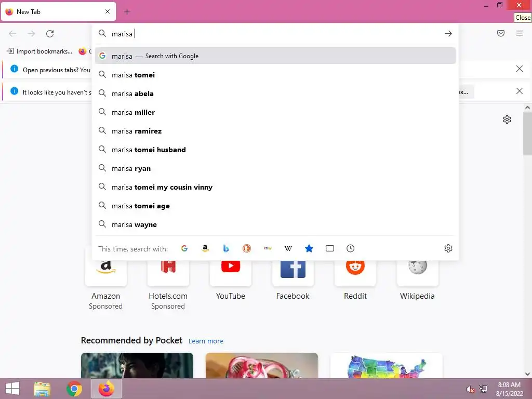
Task: Reload the page with the refresh icon
Action: click(x=50, y=34)
